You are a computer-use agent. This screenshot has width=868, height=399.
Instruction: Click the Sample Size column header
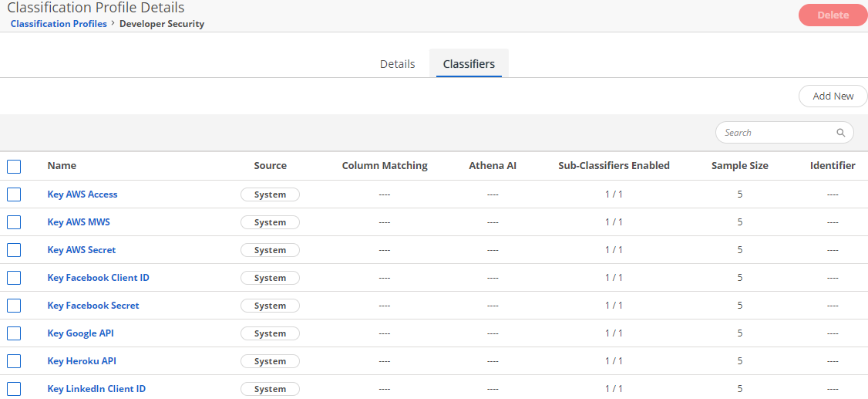pos(739,165)
